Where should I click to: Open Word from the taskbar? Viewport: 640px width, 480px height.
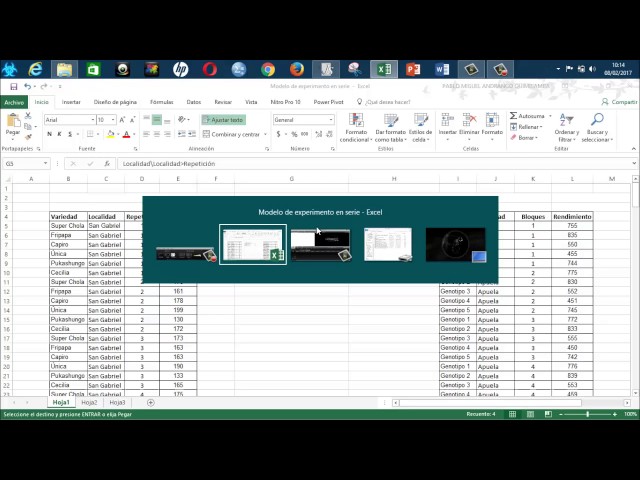pyautogui.click(x=442, y=69)
